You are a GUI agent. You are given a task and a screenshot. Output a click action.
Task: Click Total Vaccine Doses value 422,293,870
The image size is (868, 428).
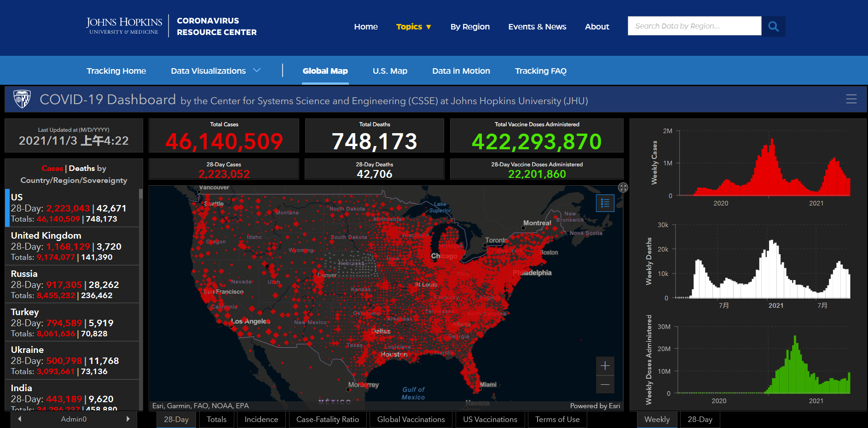tap(537, 141)
